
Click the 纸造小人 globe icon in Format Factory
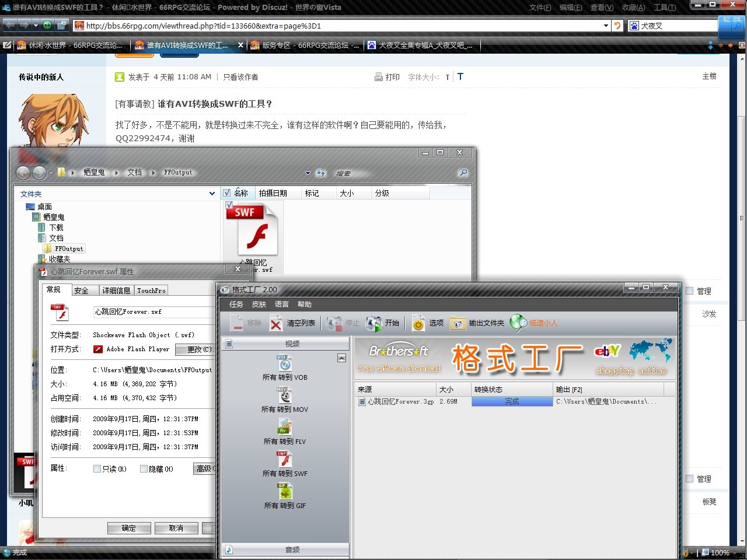[x=518, y=323]
